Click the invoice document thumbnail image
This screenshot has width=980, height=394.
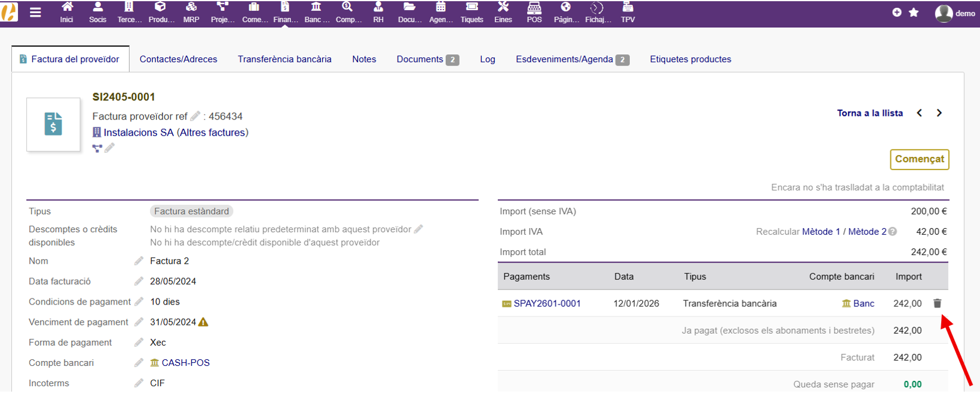pos(53,124)
